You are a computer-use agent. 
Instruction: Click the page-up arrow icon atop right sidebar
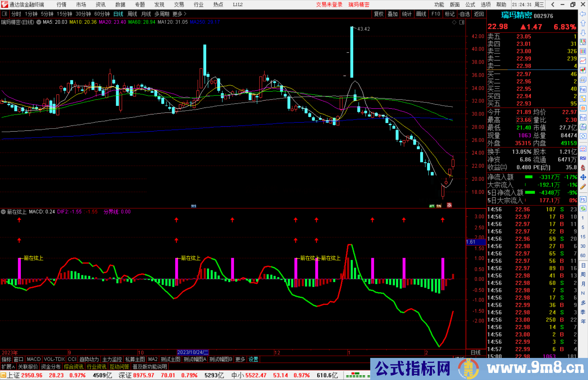pos(583,23)
